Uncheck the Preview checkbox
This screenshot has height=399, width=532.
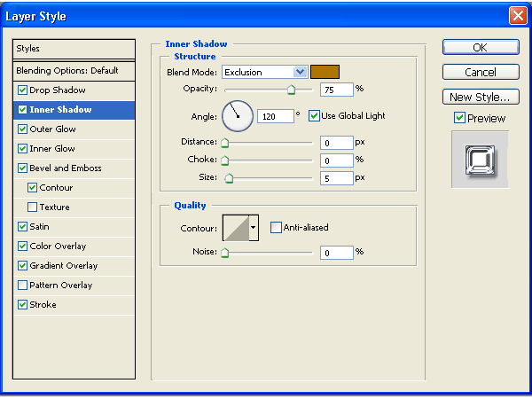point(459,118)
